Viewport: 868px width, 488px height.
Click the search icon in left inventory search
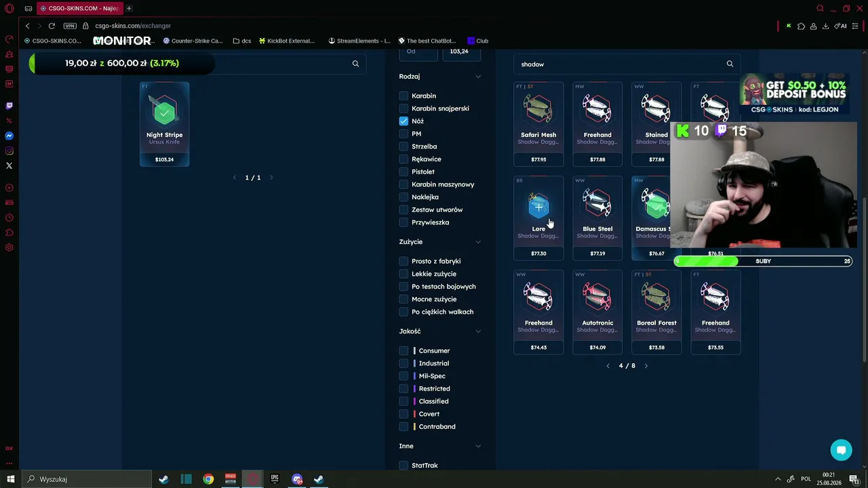[x=355, y=64]
